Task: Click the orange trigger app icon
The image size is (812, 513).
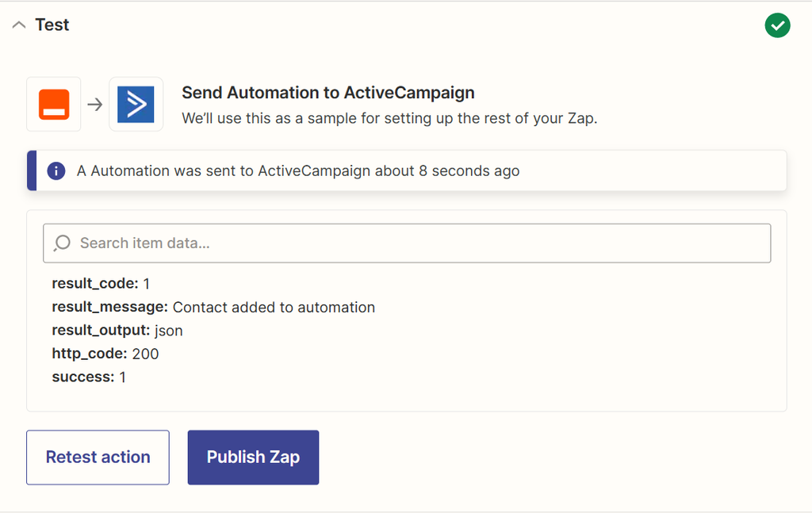Action: [x=52, y=104]
